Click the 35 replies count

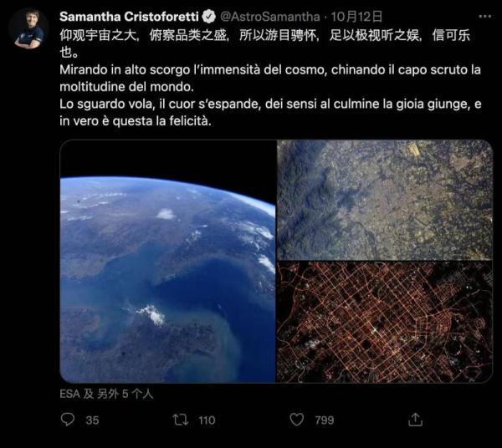[x=92, y=420]
